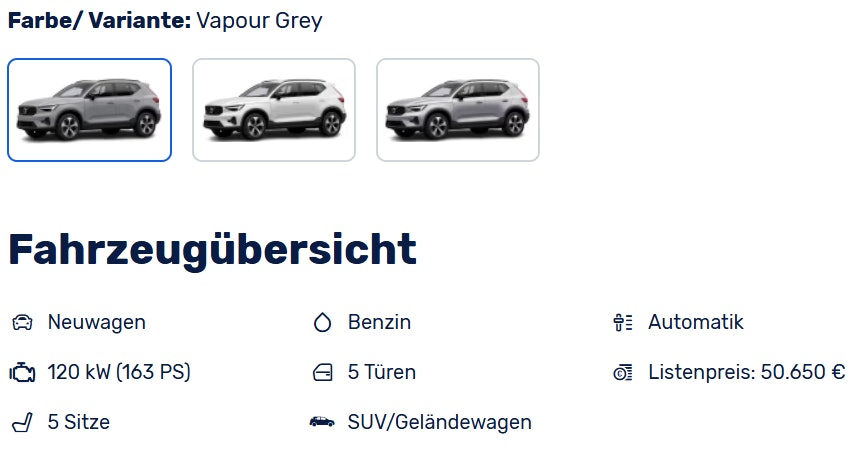The height and width of the screenshot is (471, 860).
Task: Click the engine icon beside 120 kW
Action: pos(22,372)
